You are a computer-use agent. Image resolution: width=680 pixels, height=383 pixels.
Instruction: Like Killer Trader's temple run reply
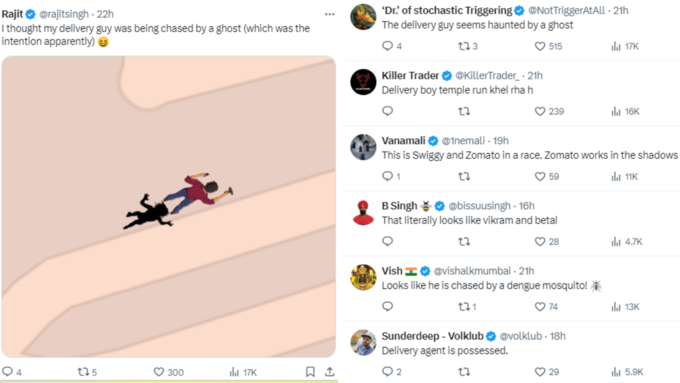tap(549, 111)
